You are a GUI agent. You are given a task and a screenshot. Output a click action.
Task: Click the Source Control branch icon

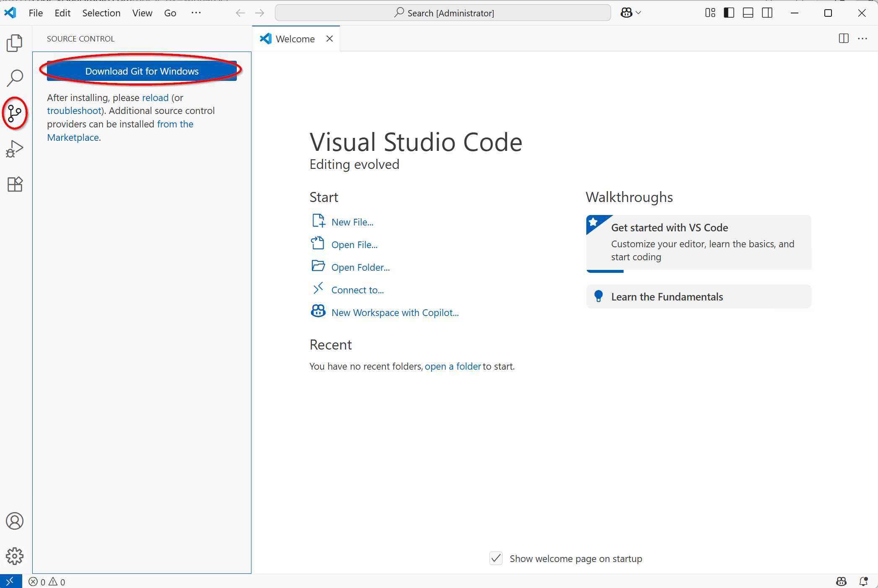[x=15, y=113]
